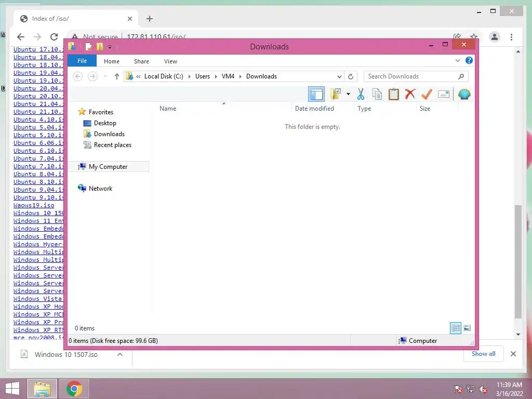Click Chrome taskbar icon
The width and height of the screenshot is (532, 399).
(74, 389)
